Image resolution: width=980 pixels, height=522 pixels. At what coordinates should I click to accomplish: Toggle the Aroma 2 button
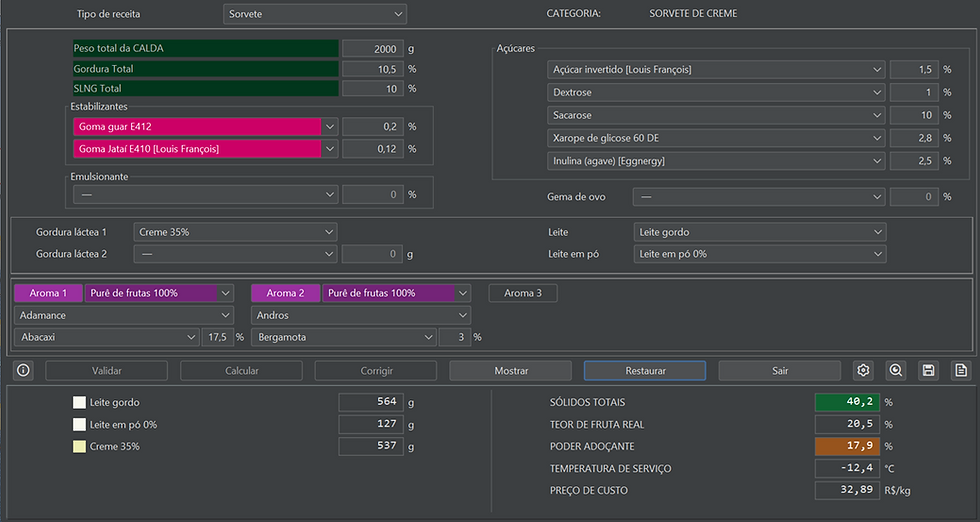(x=285, y=293)
